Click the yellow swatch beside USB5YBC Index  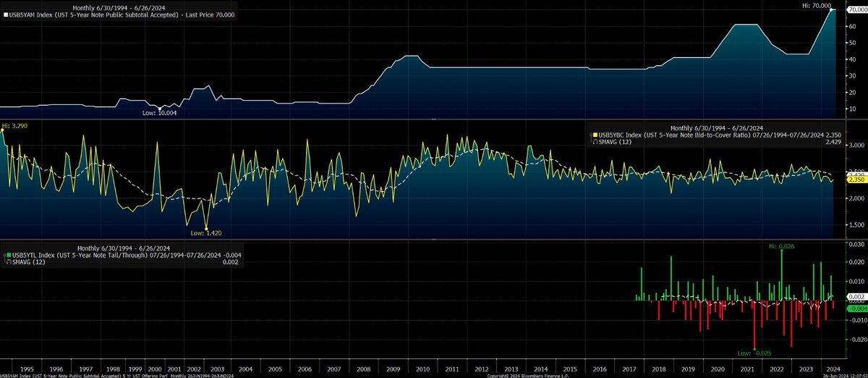(x=595, y=135)
